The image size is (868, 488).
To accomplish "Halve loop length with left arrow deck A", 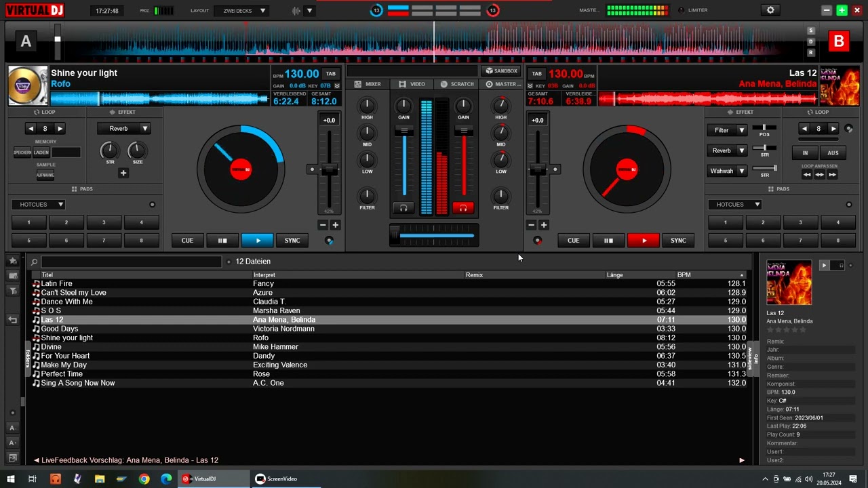I will click(x=31, y=128).
